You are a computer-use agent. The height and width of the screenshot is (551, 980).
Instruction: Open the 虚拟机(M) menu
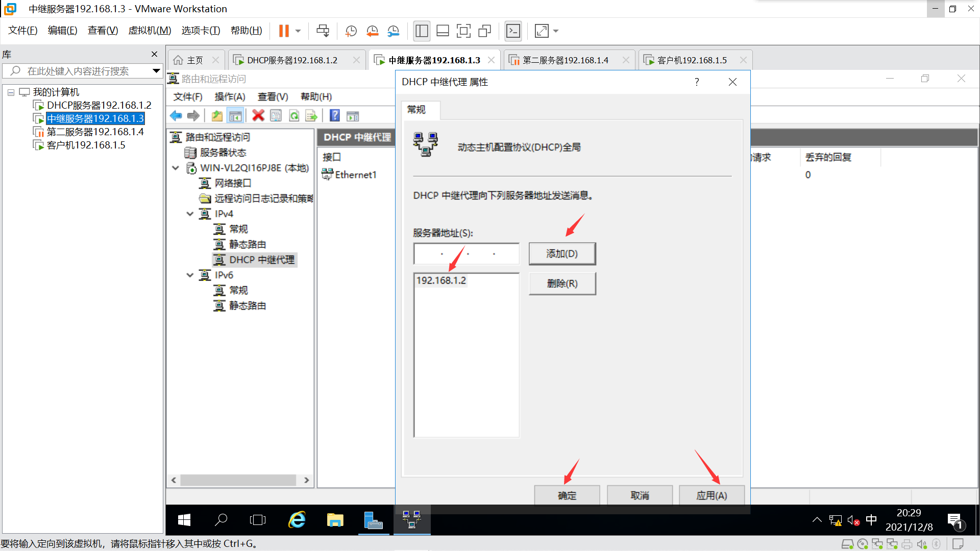[x=150, y=31]
